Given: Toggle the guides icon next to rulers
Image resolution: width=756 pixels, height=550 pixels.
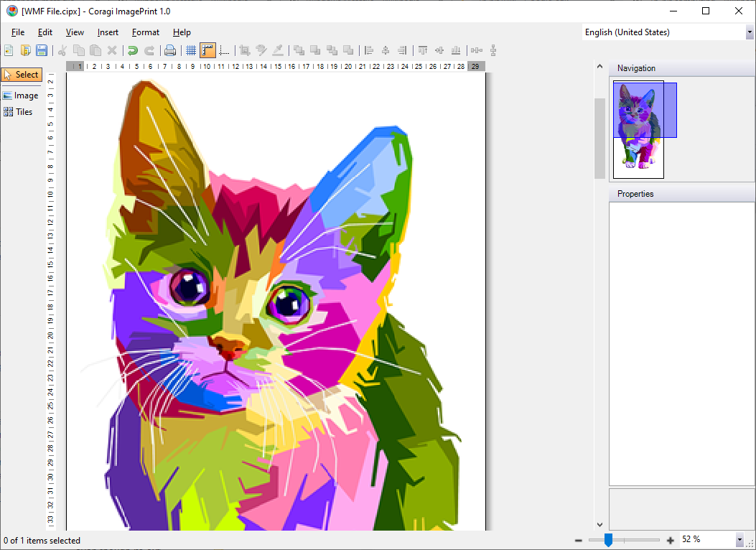Looking at the screenshot, I should pos(224,50).
